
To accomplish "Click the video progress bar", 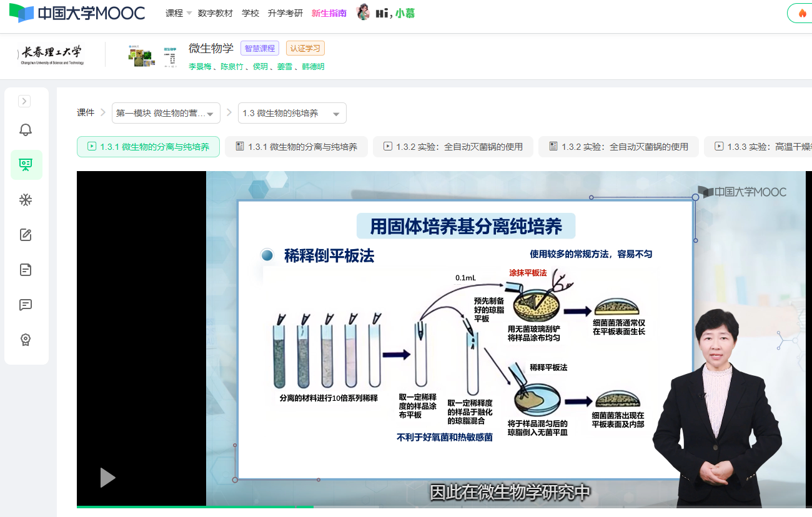I will point(437,506).
